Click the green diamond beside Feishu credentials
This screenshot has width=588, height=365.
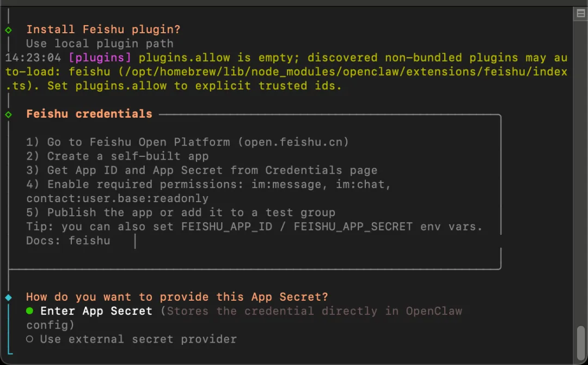point(8,114)
